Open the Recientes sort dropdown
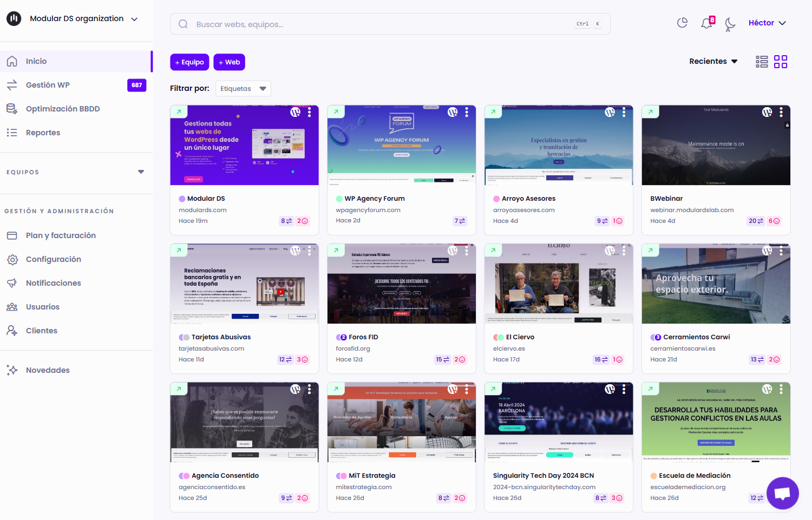Image resolution: width=812 pixels, height=520 pixels. (x=713, y=62)
